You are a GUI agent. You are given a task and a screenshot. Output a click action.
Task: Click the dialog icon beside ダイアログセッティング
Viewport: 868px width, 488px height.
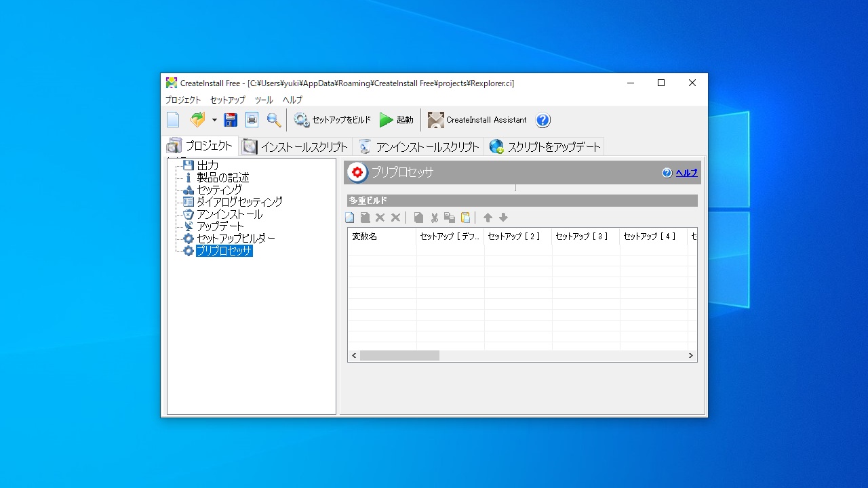tap(189, 202)
